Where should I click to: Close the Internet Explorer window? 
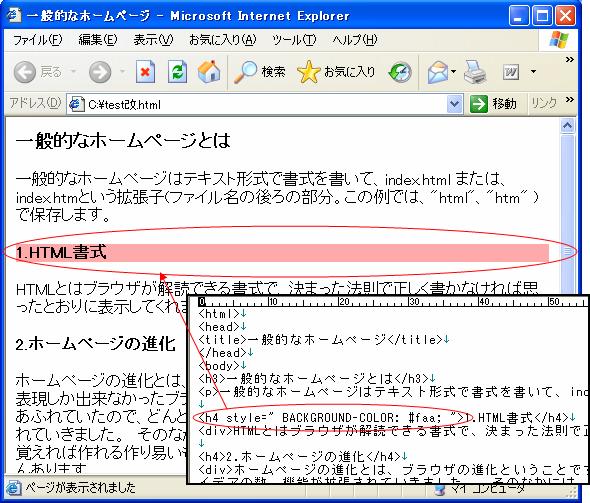[566, 16]
